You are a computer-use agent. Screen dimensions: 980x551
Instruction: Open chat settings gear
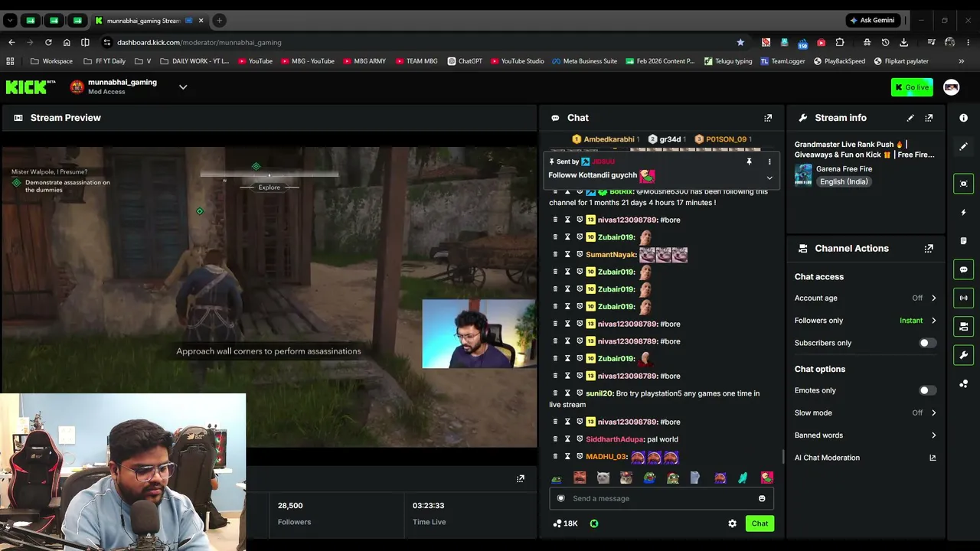point(732,523)
